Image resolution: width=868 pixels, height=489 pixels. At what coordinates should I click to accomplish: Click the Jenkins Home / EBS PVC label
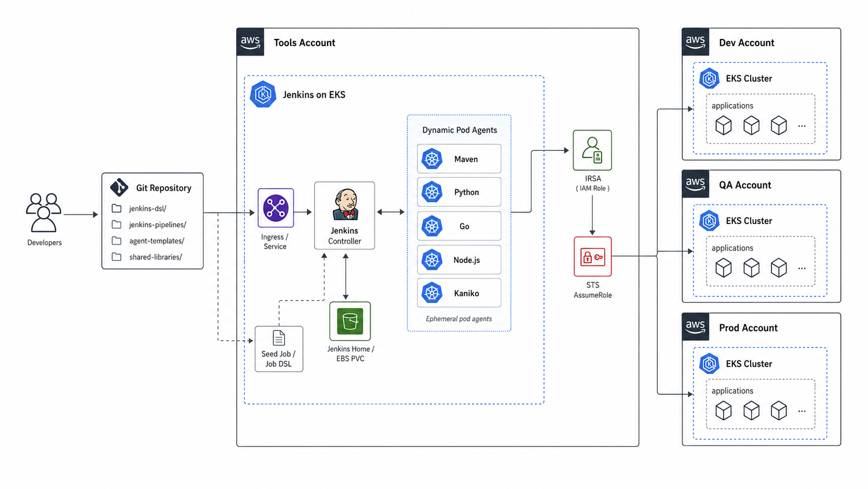click(350, 353)
